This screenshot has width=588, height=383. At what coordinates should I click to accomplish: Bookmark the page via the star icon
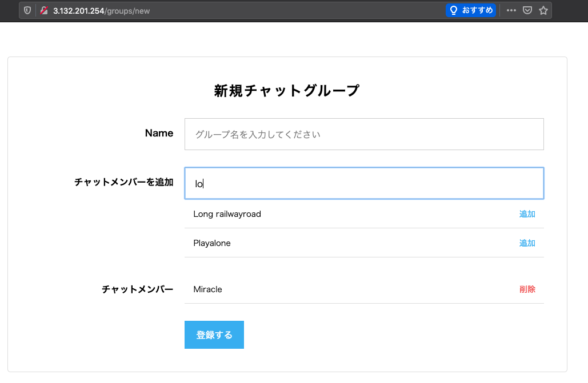click(543, 10)
